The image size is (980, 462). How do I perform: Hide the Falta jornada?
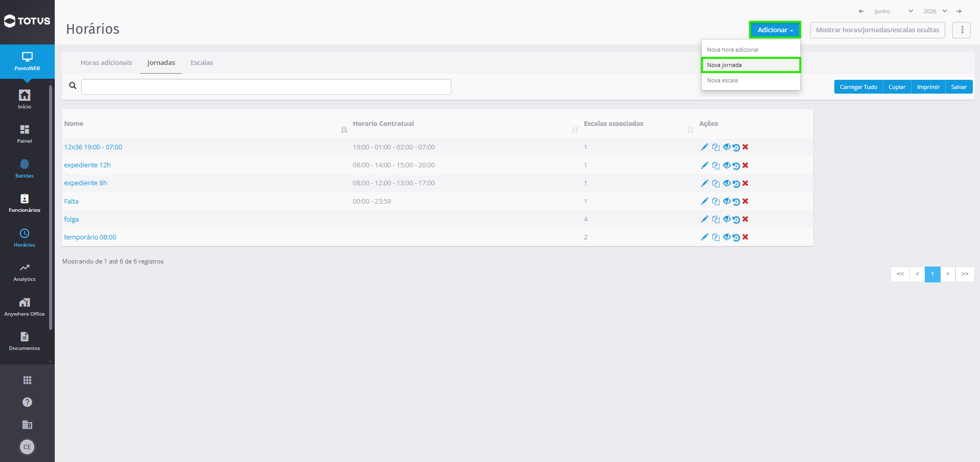pos(727,202)
